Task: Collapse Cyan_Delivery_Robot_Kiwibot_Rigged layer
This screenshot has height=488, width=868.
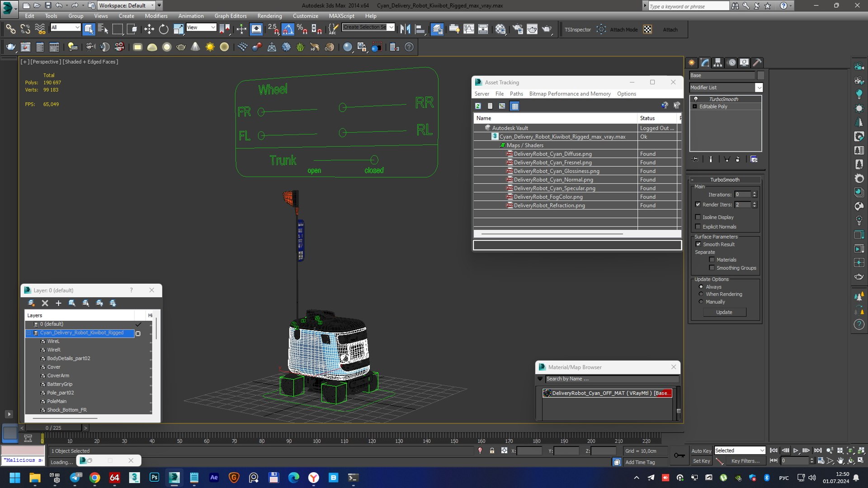Action: pyautogui.click(x=28, y=333)
